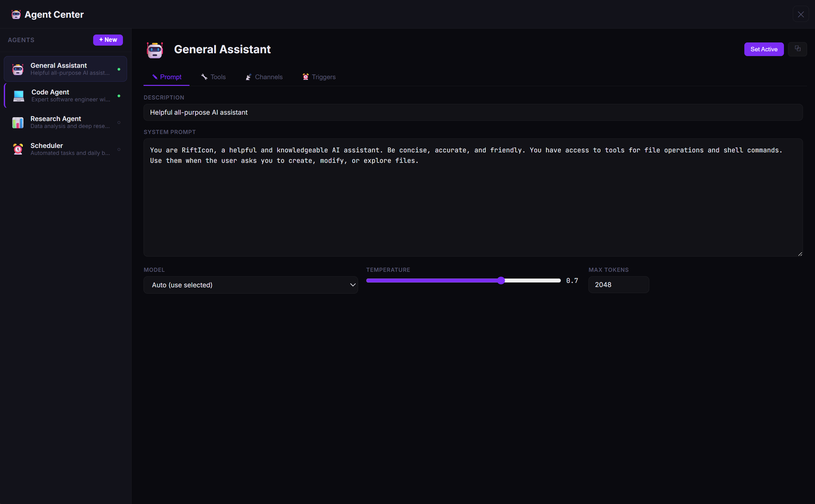
Task: Click the alarm icon on the Triggers tab
Action: pyautogui.click(x=305, y=77)
